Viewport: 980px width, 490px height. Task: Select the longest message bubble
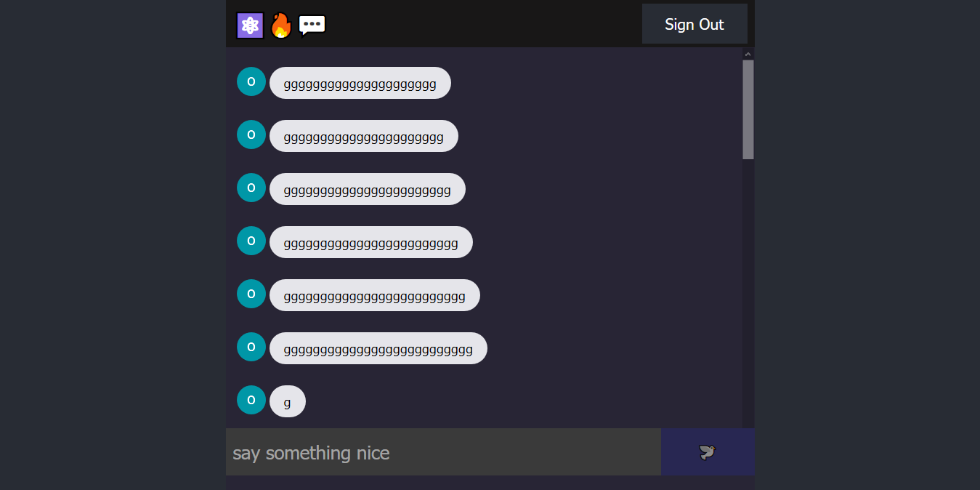(378, 348)
